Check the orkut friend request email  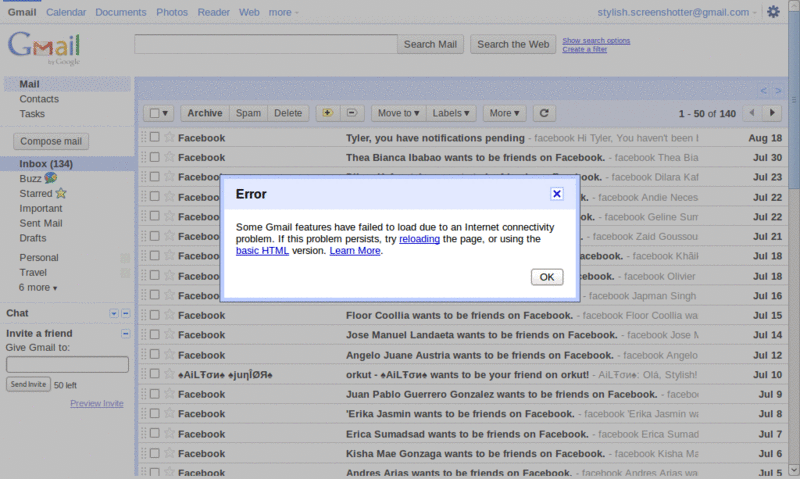[155, 374]
